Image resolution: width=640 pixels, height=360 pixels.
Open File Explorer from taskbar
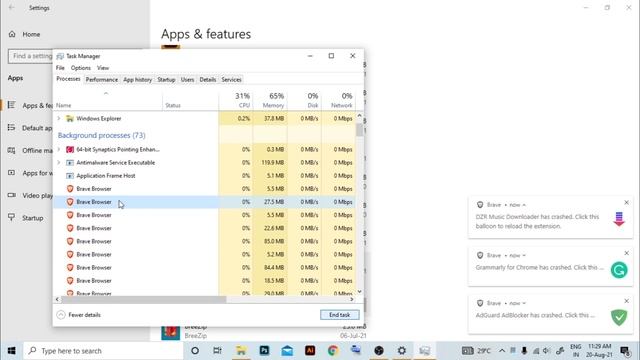[x=241, y=351]
